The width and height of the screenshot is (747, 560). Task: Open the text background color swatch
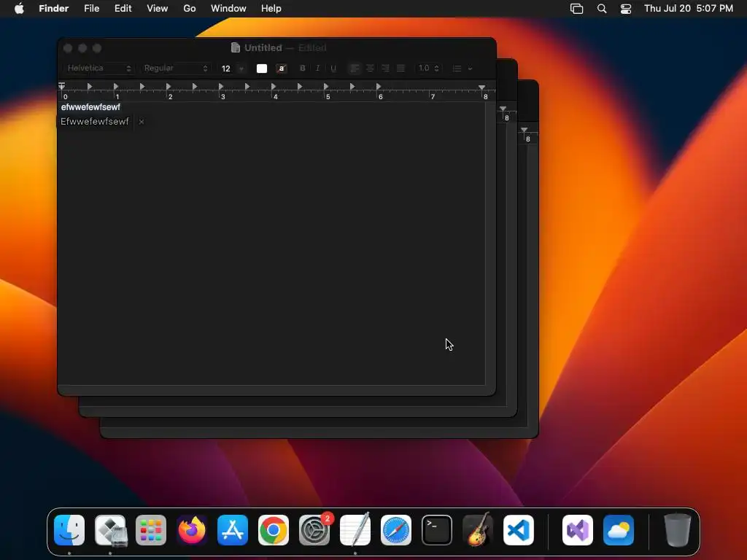tap(282, 69)
